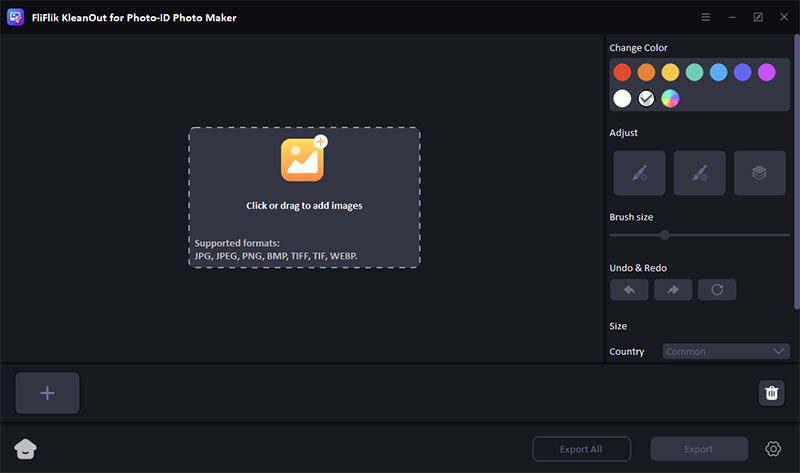The image size is (800, 473).
Task: Go home using the bottom-left house icon
Action: [26, 449]
